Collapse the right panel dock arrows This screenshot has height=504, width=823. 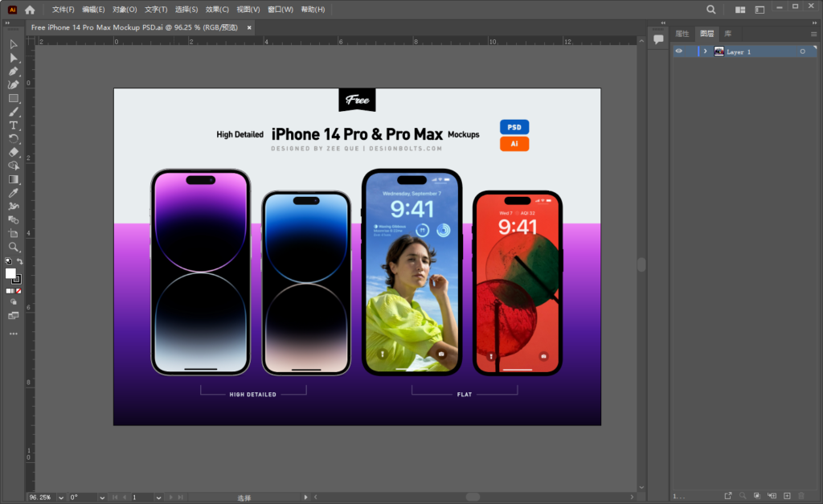pyautogui.click(x=815, y=23)
